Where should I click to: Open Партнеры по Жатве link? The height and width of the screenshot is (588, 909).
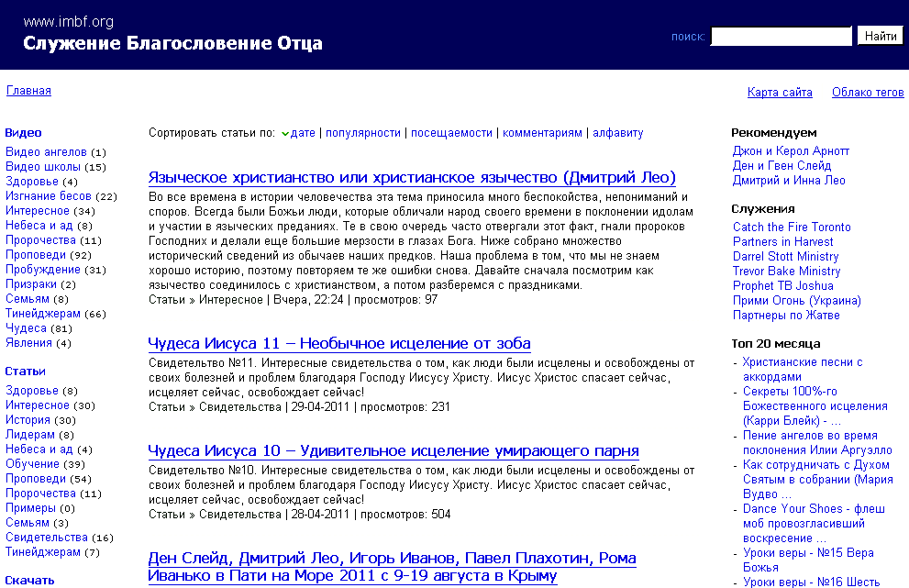[786, 315]
